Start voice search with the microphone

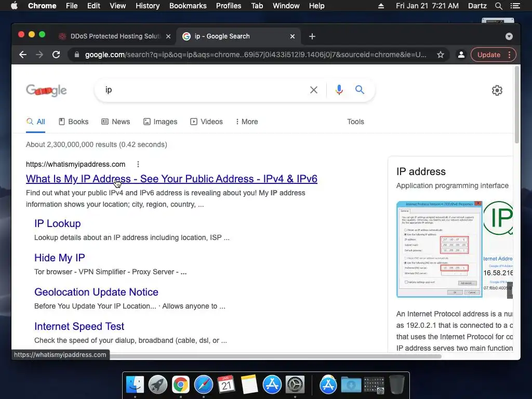tap(339, 90)
